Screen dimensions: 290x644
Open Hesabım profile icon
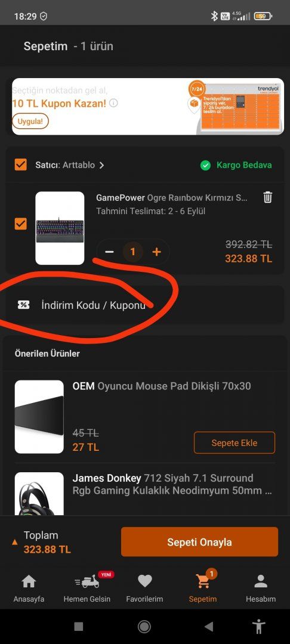coord(260,581)
